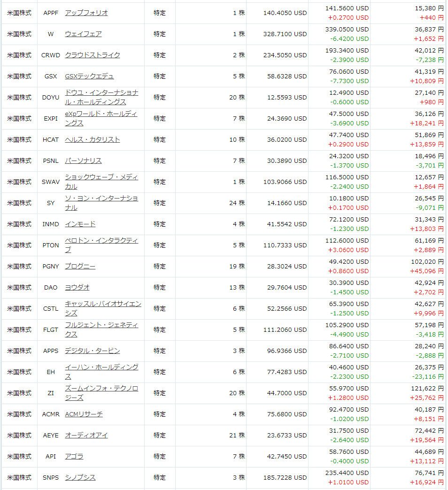Click valuation 76,741 円
This screenshot has height=490, width=448.
429,473
